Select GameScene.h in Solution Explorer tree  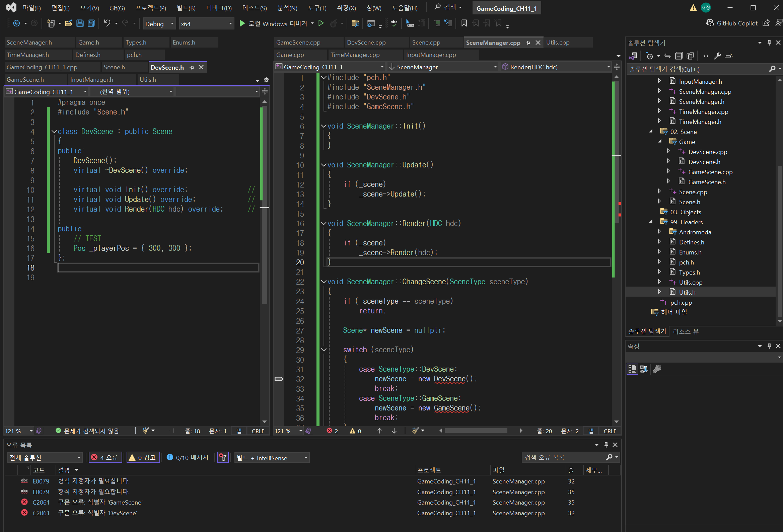tap(707, 181)
